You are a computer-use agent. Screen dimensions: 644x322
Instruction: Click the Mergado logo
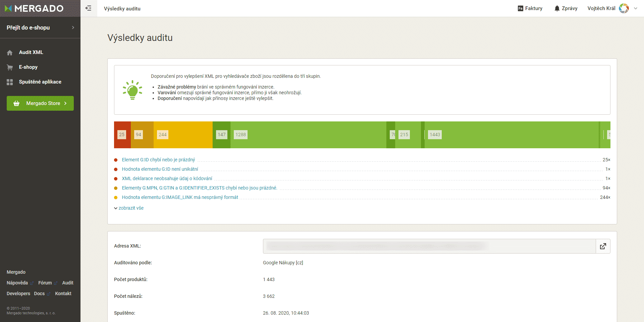tap(34, 8)
